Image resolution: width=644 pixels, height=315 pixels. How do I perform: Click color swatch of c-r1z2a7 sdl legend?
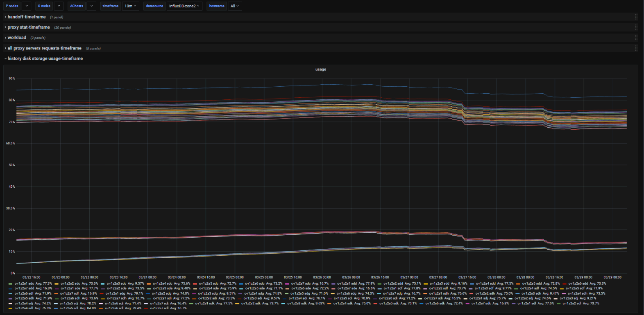[x=146, y=308]
